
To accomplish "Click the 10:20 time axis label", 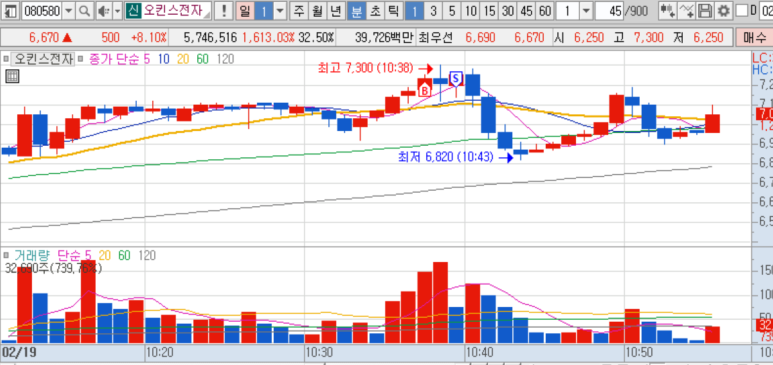I will point(161,353).
